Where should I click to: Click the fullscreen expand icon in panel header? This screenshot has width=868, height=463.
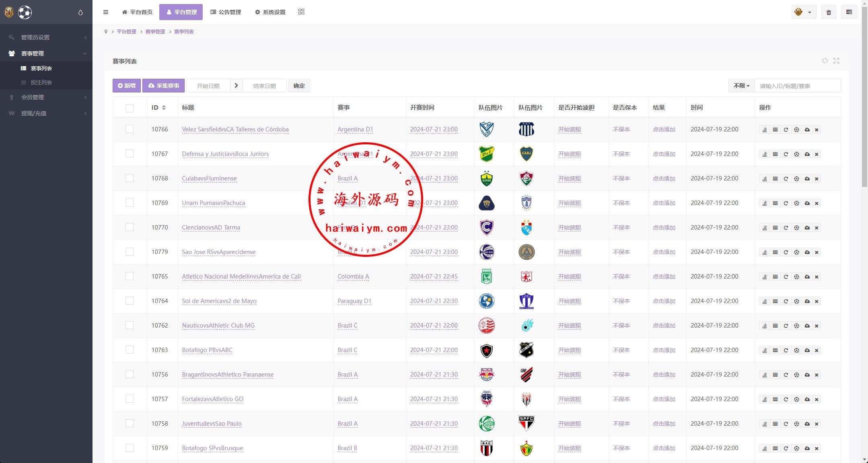836,61
